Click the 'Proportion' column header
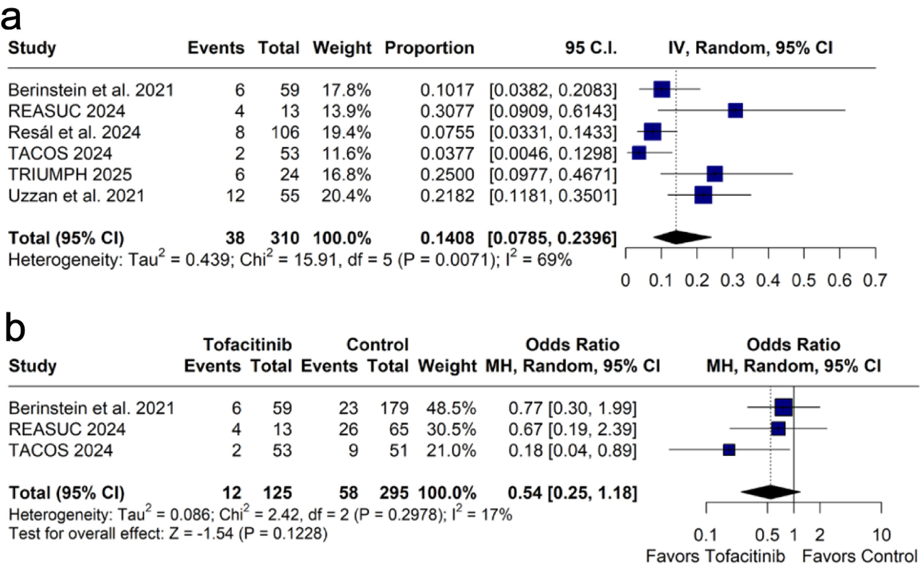The height and width of the screenshot is (574, 924). coord(429,47)
